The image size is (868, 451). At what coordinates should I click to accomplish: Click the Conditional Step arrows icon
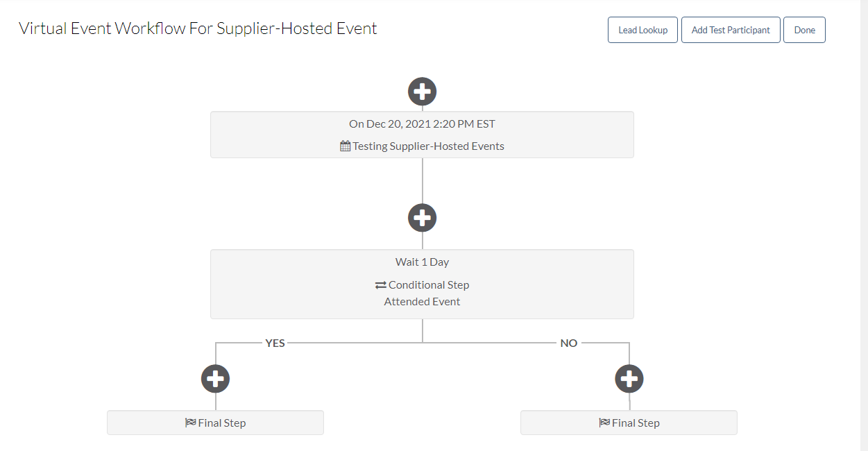tap(380, 284)
